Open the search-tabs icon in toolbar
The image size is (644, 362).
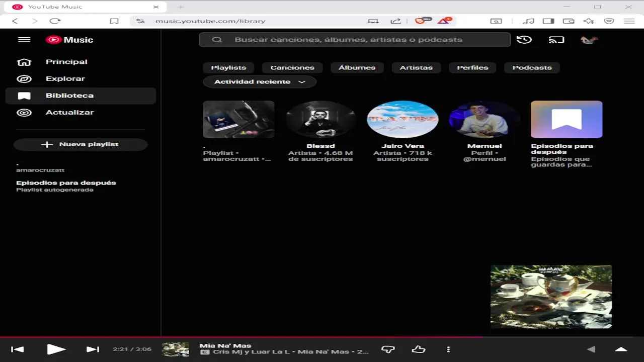coord(496,21)
